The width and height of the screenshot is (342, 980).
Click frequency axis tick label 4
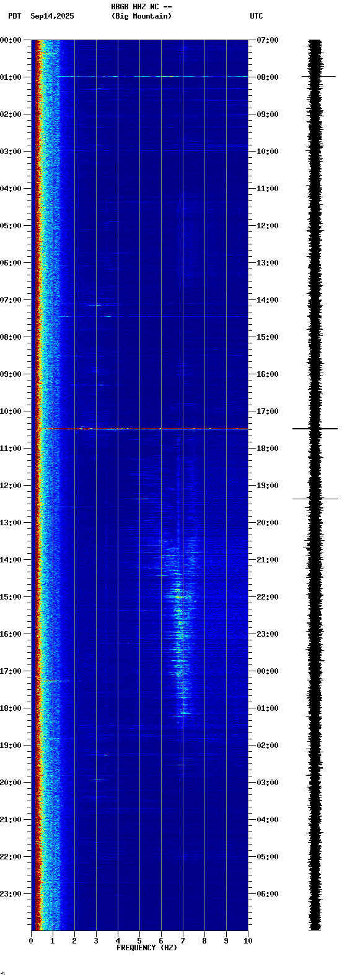tap(118, 941)
